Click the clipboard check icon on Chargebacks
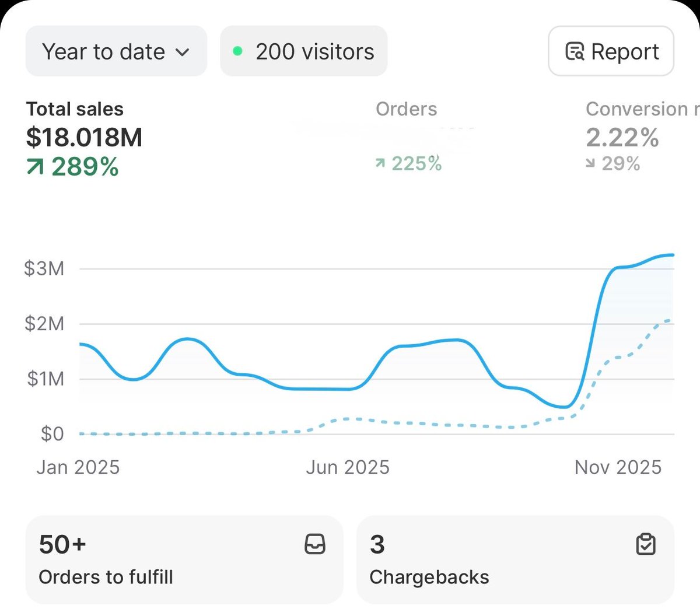 [646, 544]
